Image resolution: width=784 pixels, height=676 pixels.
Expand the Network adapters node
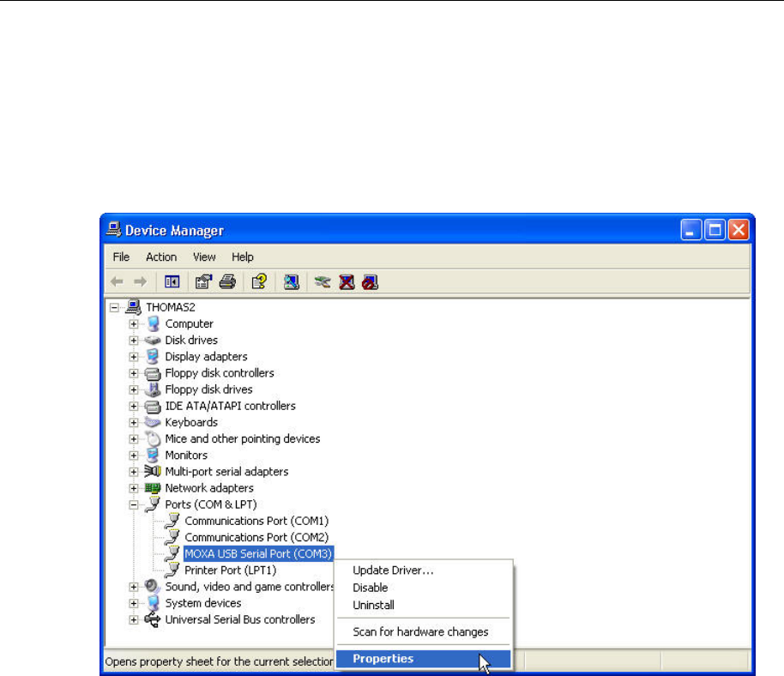pyautogui.click(x=134, y=488)
